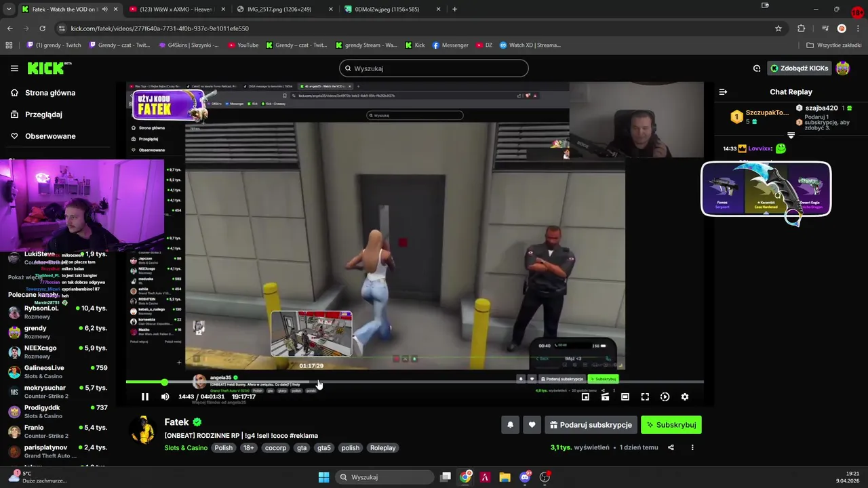This screenshot has width=868, height=488.
Task: Open the picture-in-picture mini player
Action: pos(585,396)
